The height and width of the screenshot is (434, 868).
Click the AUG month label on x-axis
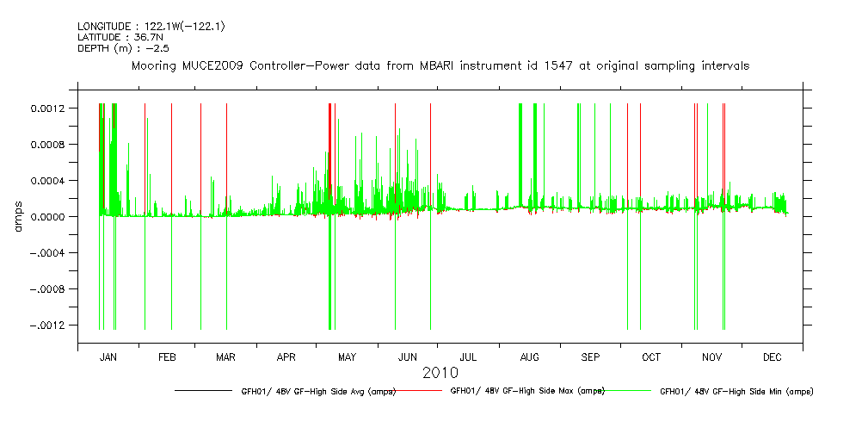tap(530, 356)
